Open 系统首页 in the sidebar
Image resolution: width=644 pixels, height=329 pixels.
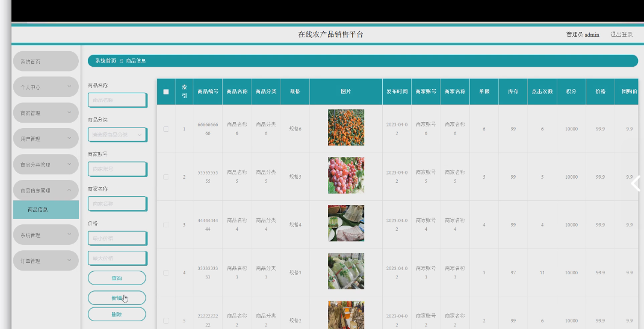[x=46, y=61]
